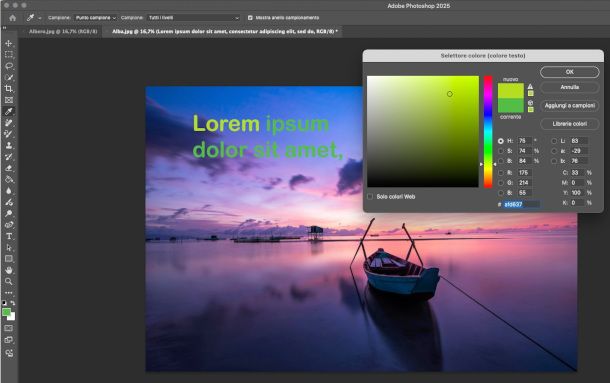Expand the toolbar with double-arrow toggle

pyautogui.click(x=5, y=28)
